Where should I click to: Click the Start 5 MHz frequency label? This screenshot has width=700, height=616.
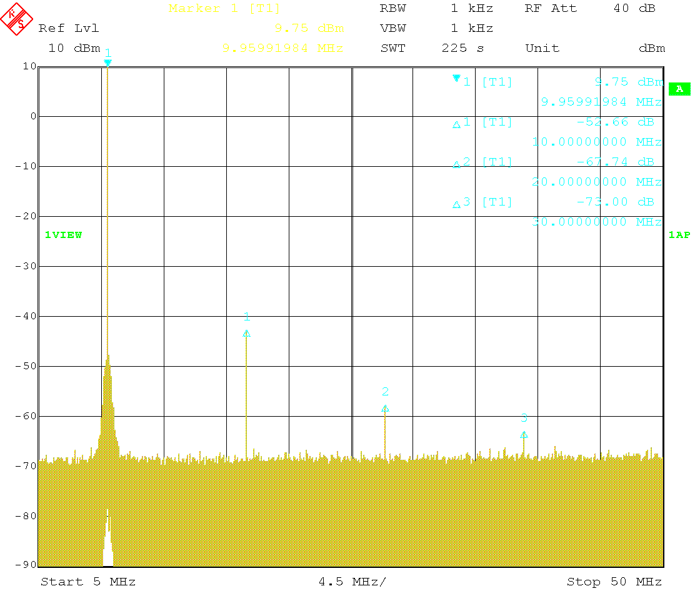pyautogui.click(x=88, y=582)
